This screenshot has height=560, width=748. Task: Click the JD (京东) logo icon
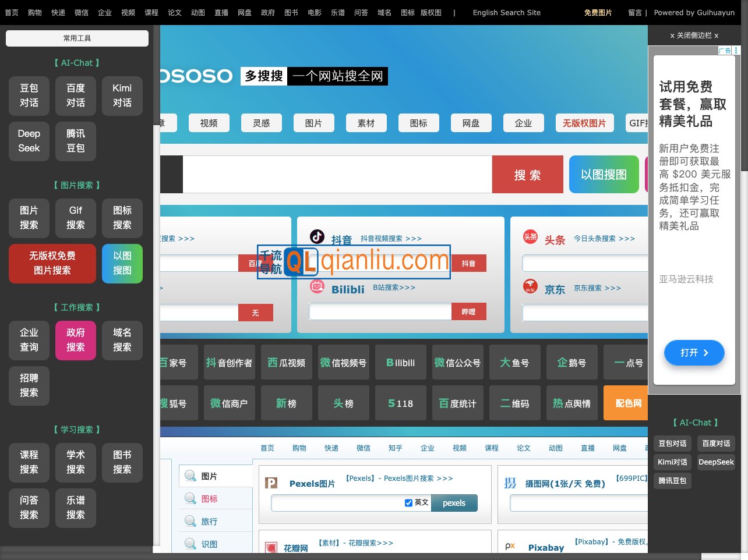[x=530, y=286]
